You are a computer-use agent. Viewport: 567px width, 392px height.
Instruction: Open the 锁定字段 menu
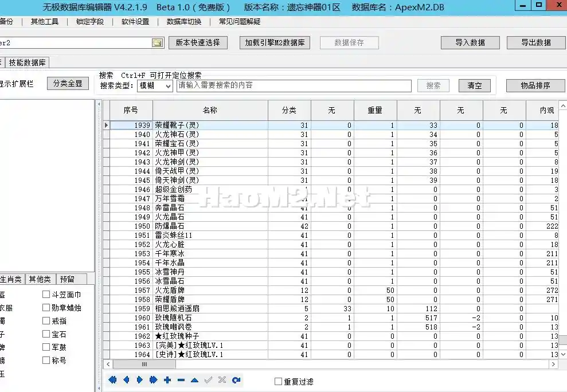pos(90,22)
